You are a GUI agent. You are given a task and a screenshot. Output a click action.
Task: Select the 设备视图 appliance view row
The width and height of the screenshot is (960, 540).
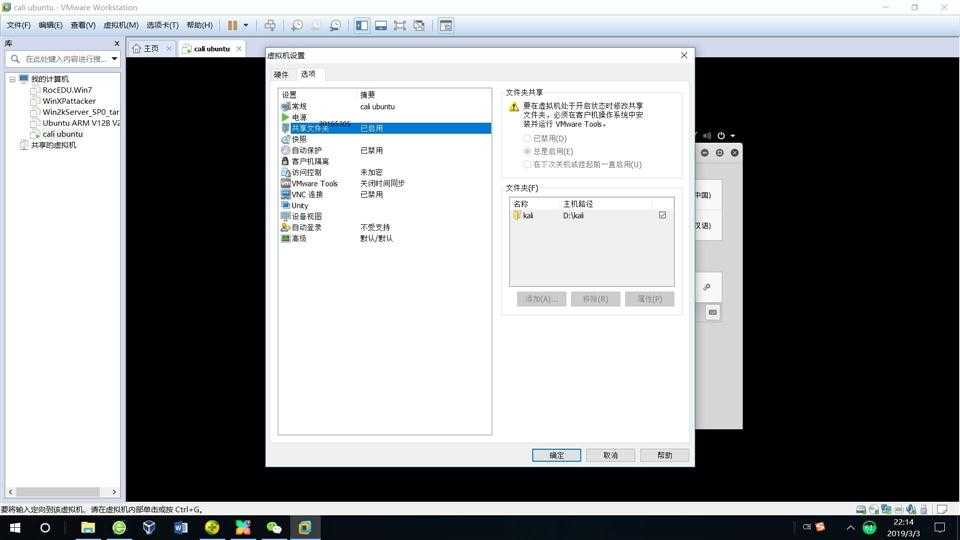[x=385, y=217]
